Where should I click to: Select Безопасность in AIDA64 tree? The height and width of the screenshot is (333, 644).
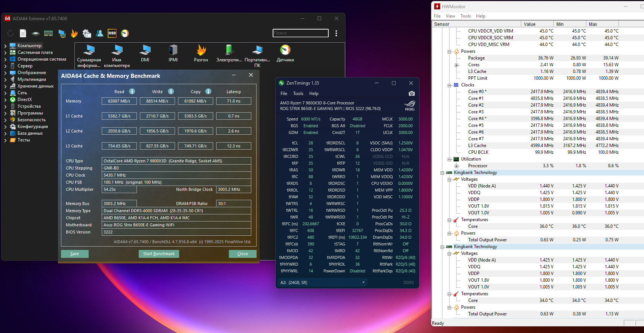tap(31, 120)
